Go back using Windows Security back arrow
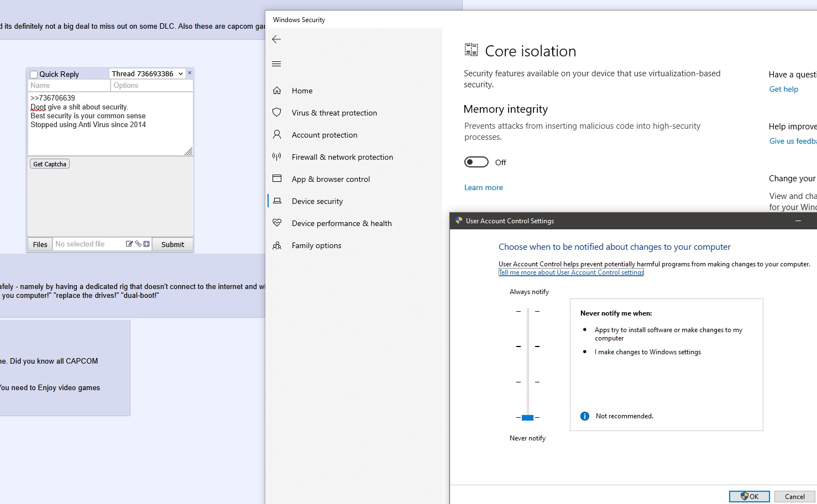817x504 pixels. click(x=277, y=39)
